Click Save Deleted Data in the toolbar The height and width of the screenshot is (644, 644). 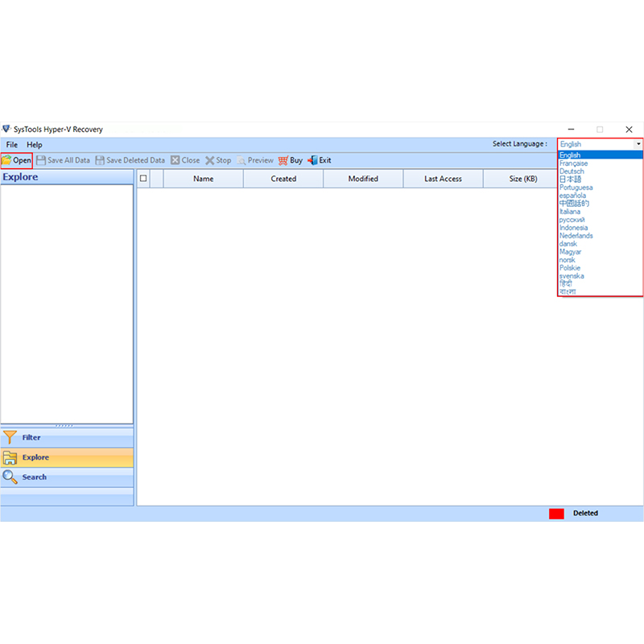coord(130,160)
